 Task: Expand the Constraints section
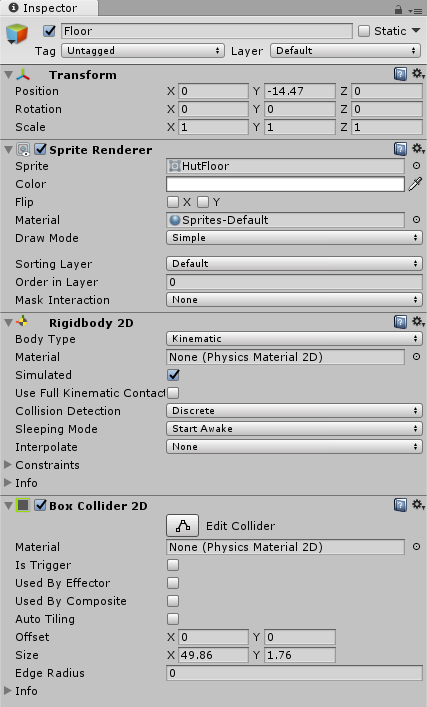tap(8, 464)
